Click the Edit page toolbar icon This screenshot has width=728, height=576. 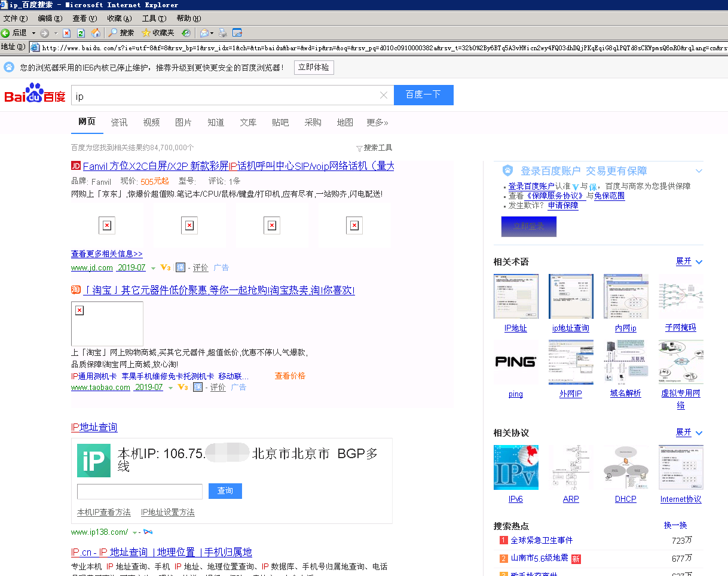[x=237, y=33]
